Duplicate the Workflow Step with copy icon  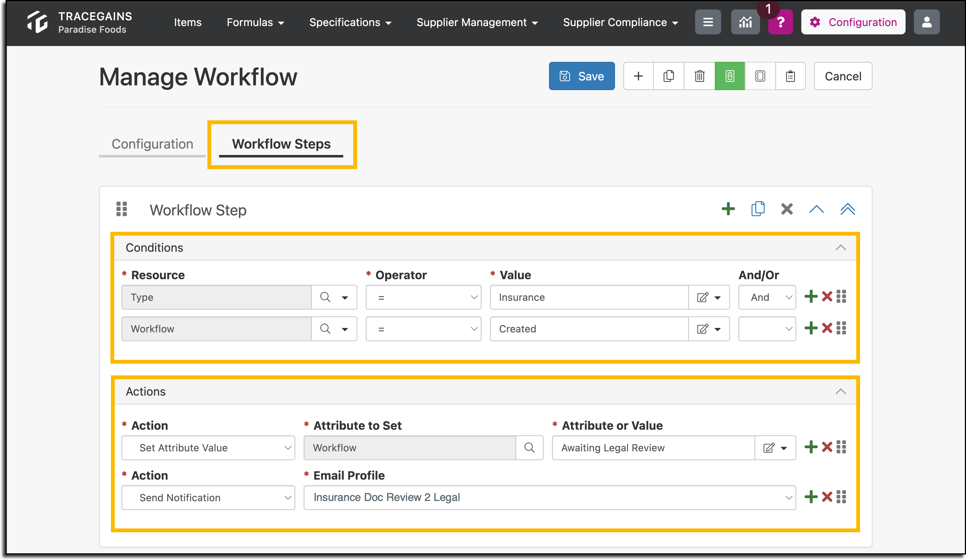[758, 209]
